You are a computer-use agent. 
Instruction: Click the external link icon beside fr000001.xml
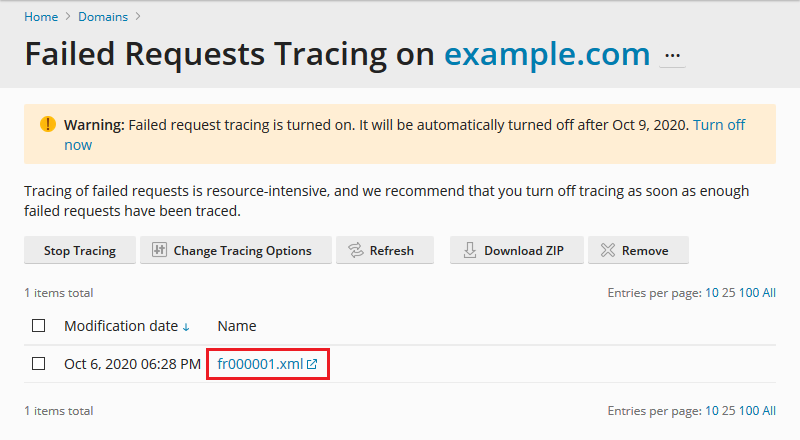point(312,364)
